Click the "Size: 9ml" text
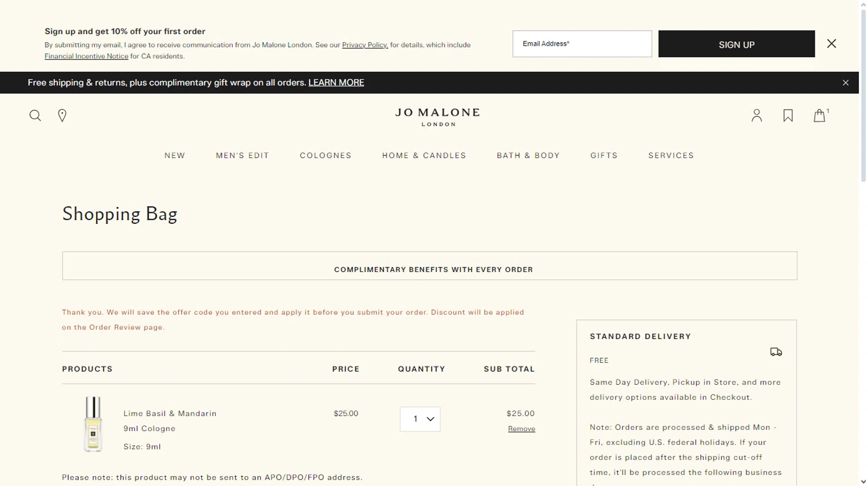Image resolution: width=868 pixels, height=486 pixels. pyautogui.click(x=142, y=447)
